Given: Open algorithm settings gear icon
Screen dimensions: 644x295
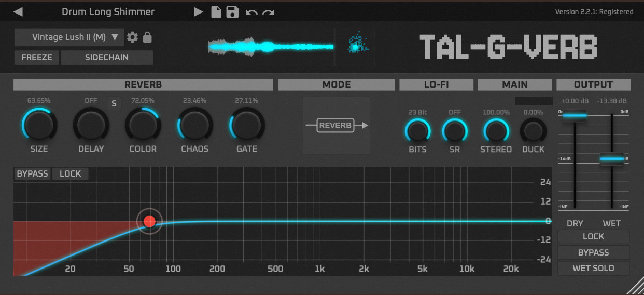Looking at the screenshot, I should pos(133,37).
